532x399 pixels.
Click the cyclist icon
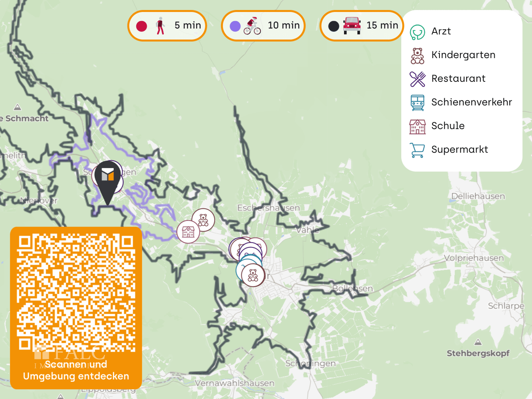point(252,26)
